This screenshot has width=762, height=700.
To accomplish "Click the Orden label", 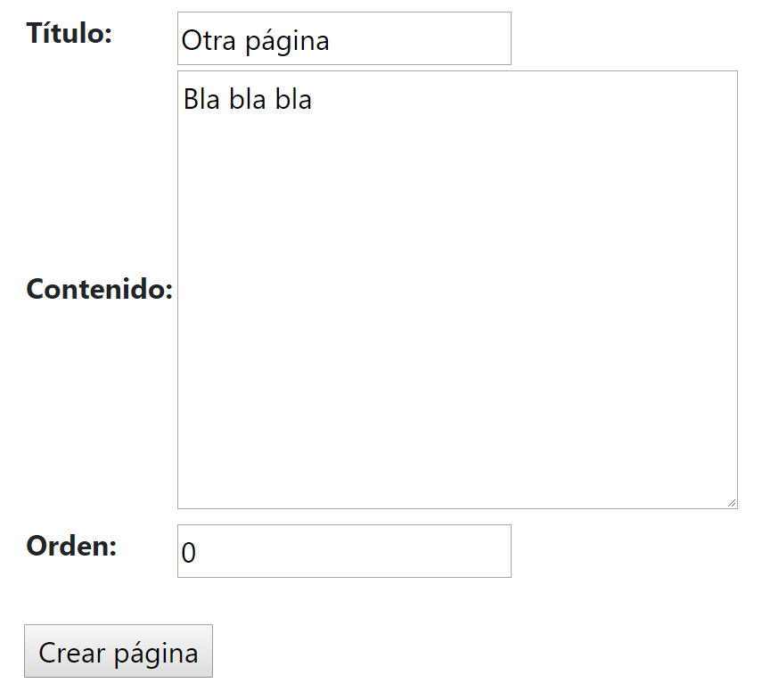I will 71,546.
